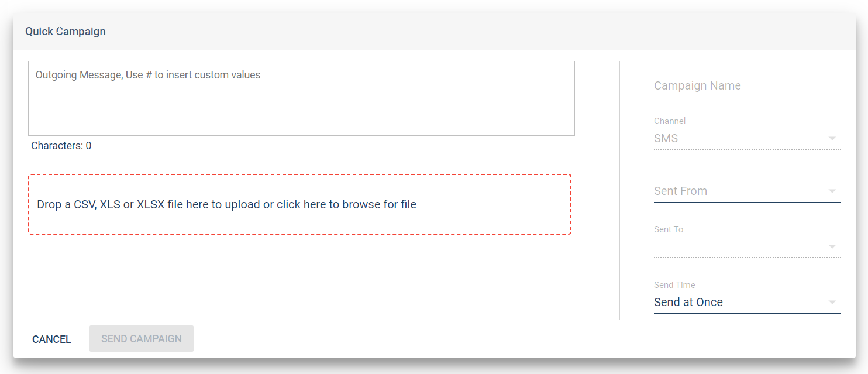Screen dimensions: 868x374
Task: Click the CANCEL button
Action: tap(51, 339)
